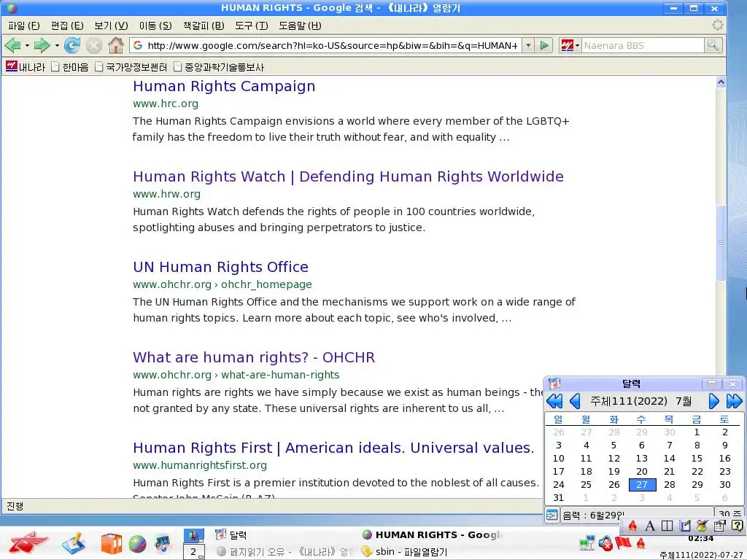747x560 pixels.
Task: Open the 중앙과학기술통보사 bookmark
Action: tap(219, 66)
